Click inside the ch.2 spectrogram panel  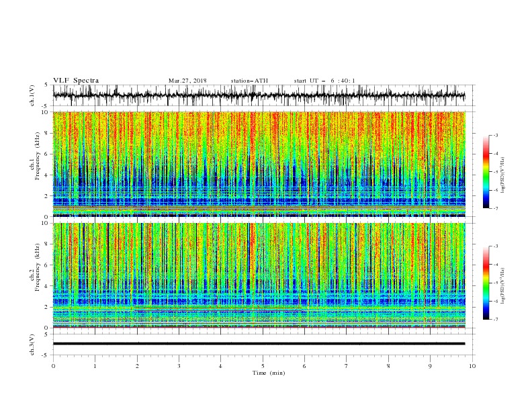click(x=259, y=275)
